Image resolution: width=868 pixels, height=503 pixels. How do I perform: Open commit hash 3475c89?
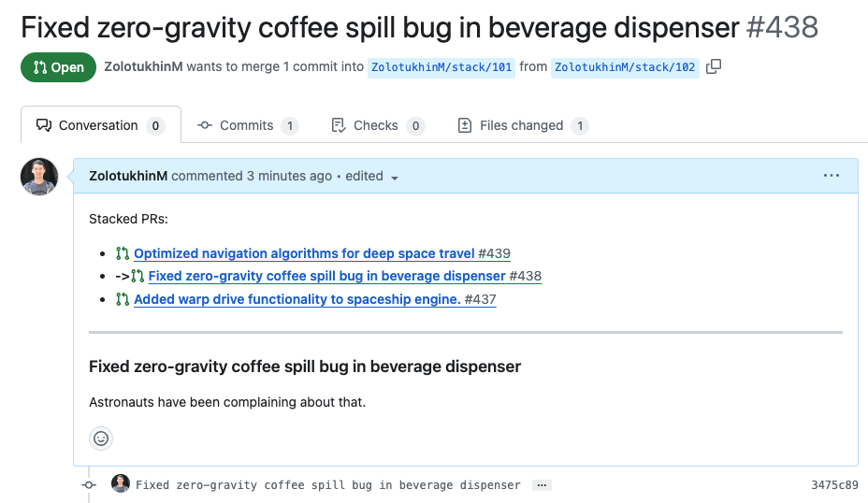click(x=834, y=485)
